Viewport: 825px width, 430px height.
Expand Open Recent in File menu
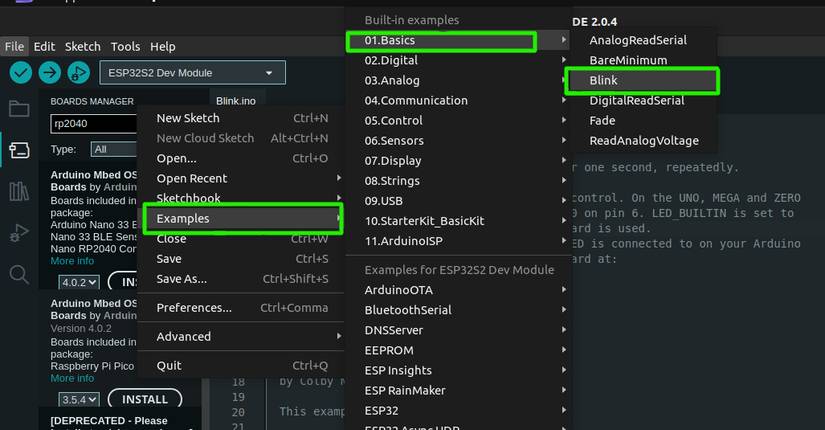tap(242, 178)
